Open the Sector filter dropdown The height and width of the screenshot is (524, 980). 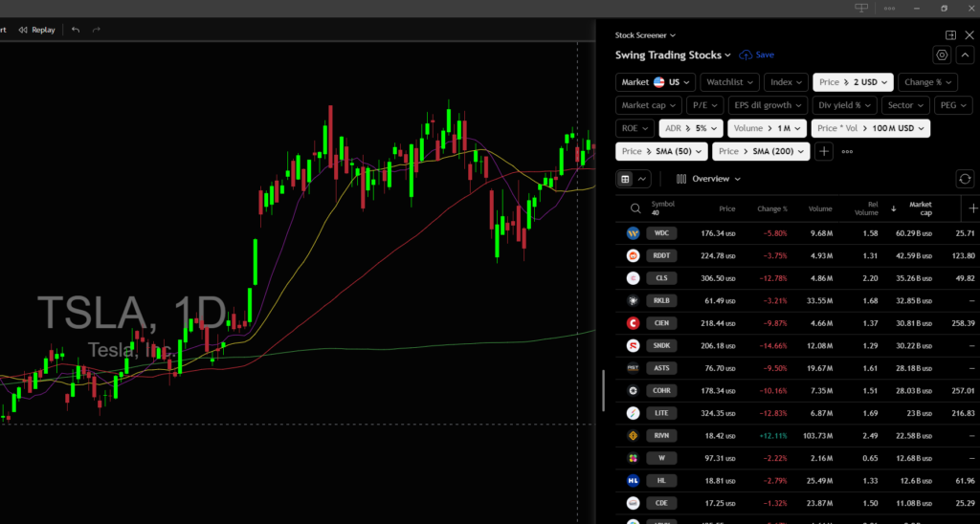click(905, 105)
